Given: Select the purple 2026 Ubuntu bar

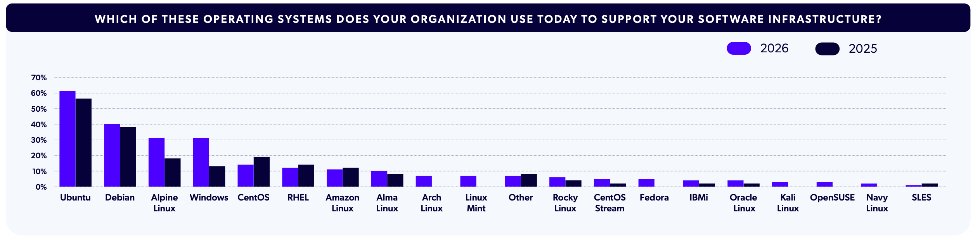Looking at the screenshot, I should pos(67,139).
